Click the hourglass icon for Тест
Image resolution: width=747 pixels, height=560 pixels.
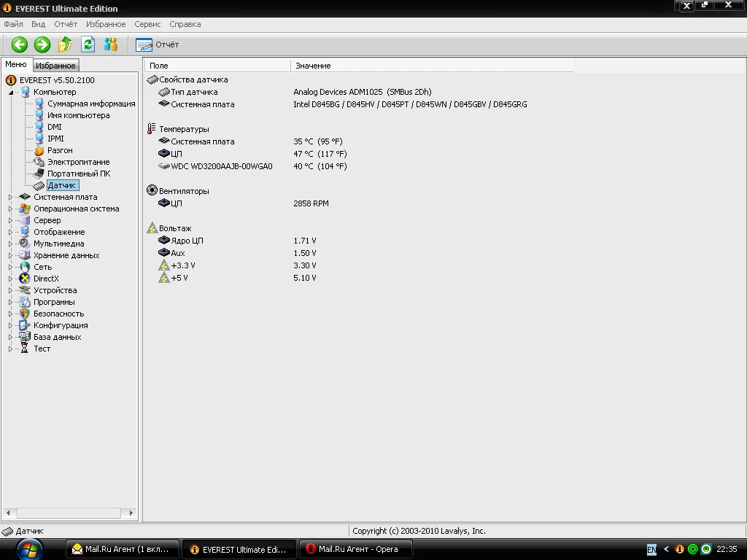pyautogui.click(x=24, y=349)
